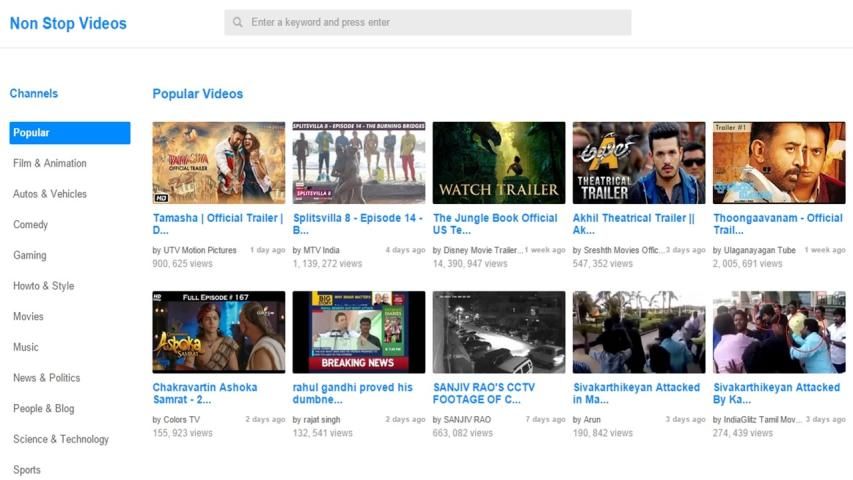Open the Film & Animation channel

pyautogui.click(x=50, y=163)
